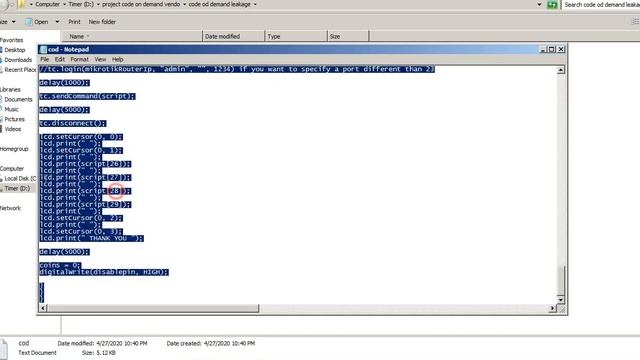Click the Notepad left scroll arrow
The width and height of the screenshot is (640, 360).
point(43,308)
